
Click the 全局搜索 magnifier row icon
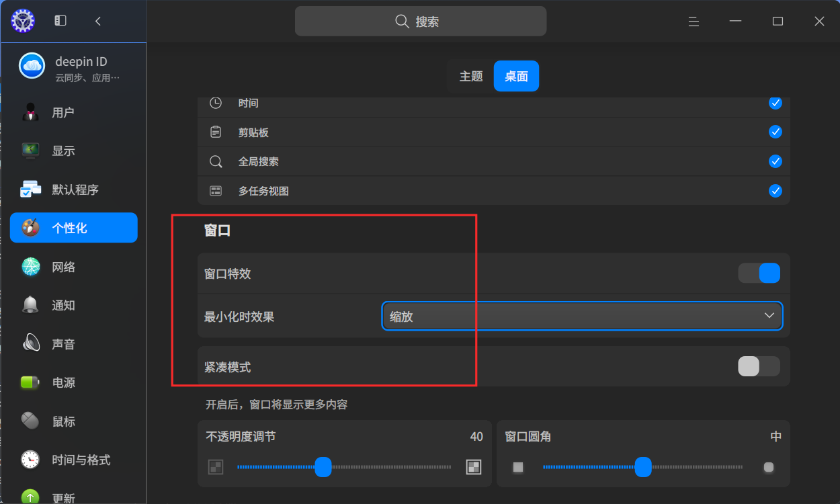(x=216, y=161)
